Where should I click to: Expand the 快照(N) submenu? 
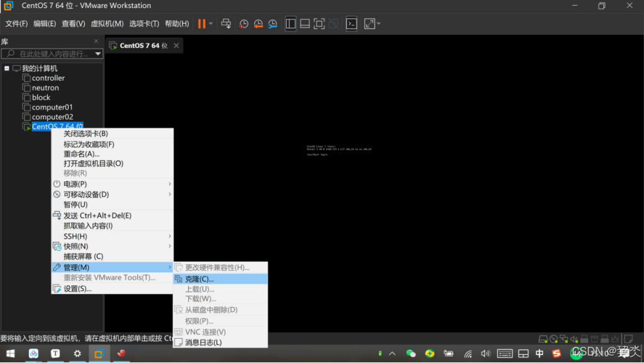pos(112,246)
